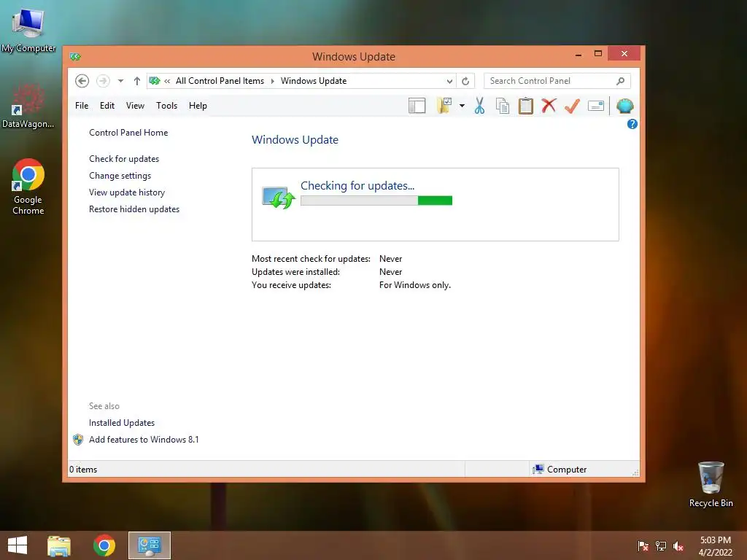Click the Copy toolbar icon
The image size is (747, 560).
pos(502,106)
